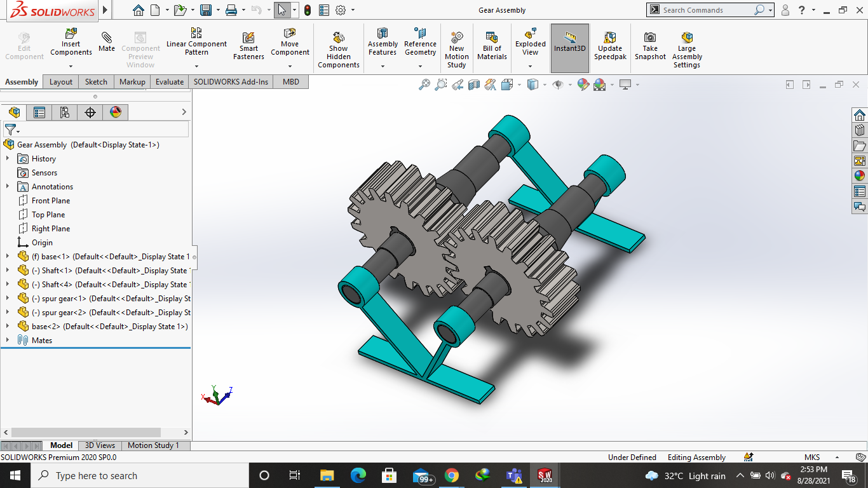The image size is (868, 488).
Task: Expand the Mates tree node
Action: [x=8, y=341]
